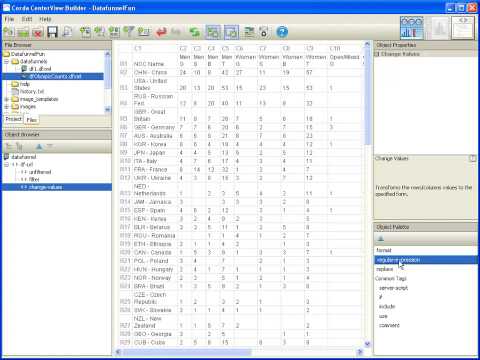
Task: Collapse the df-url node in Object Browser
Action: [x=6, y=165]
